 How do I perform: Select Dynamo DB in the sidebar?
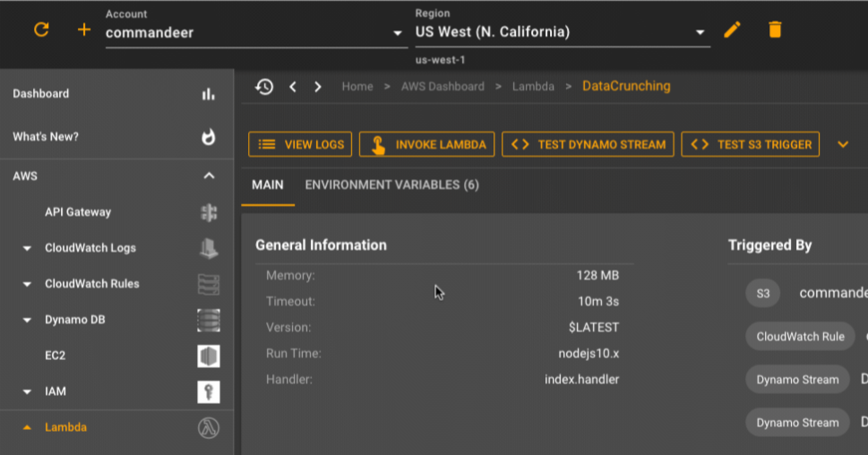tap(74, 320)
